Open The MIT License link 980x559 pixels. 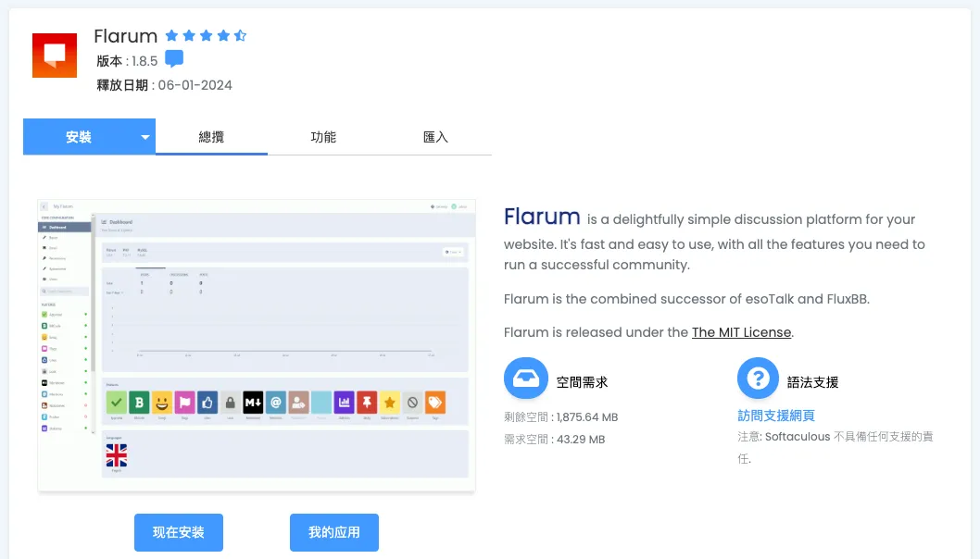[741, 332]
